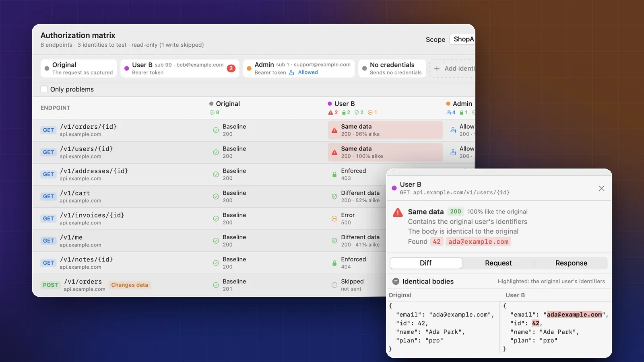Select the No credentials identity card
Image resolution: width=644 pixels, height=362 pixels.
pyautogui.click(x=392, y=68)
